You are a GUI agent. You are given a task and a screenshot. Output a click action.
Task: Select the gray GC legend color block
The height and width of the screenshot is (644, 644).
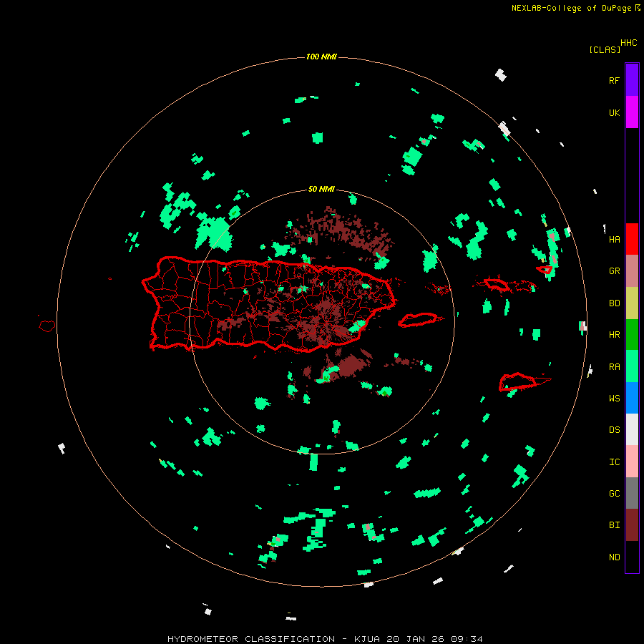[632, 493]
